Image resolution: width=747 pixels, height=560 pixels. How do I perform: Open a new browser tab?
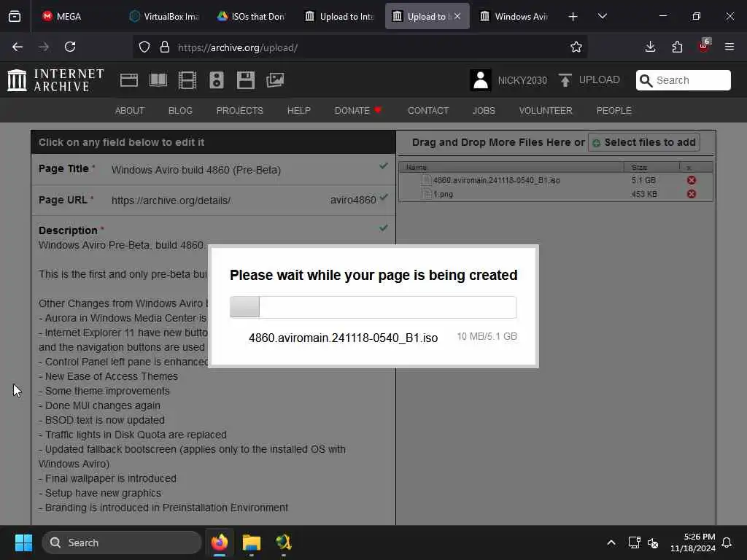573,16
